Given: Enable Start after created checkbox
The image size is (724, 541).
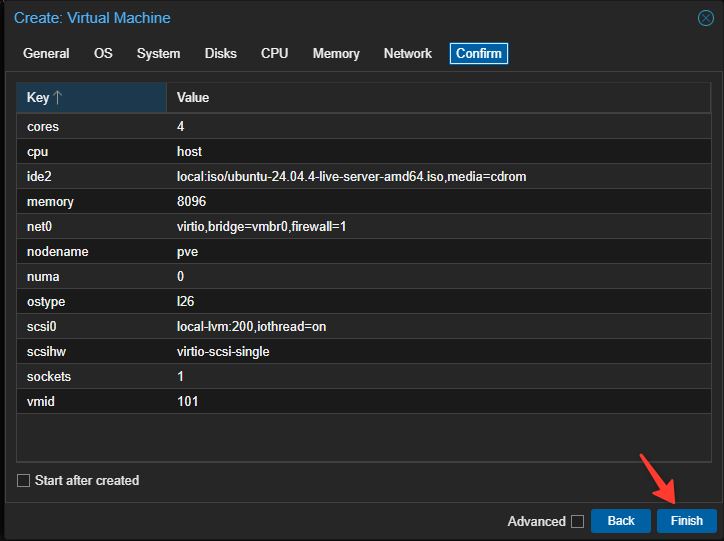Looking at the screenshot, I should 23,481.
